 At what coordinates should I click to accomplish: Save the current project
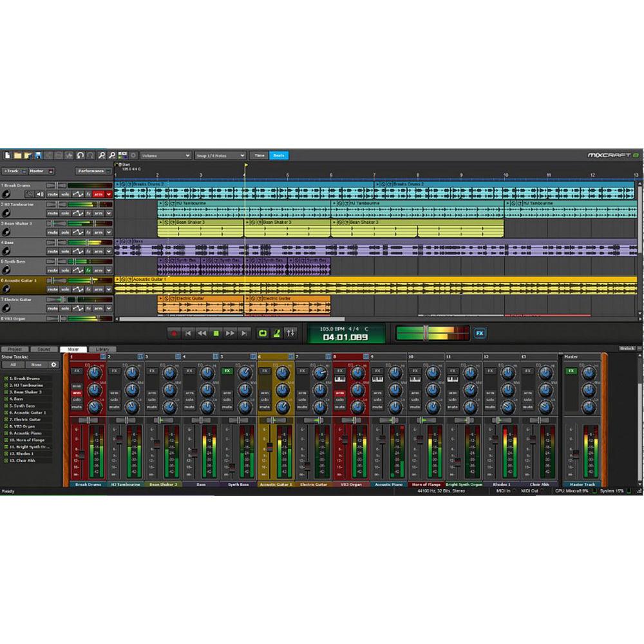coord(38,155)
